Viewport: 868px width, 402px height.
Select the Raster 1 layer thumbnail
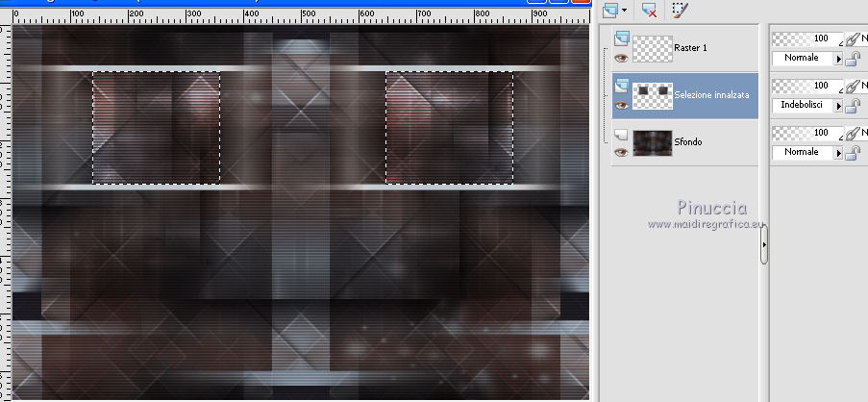(653, 49)
